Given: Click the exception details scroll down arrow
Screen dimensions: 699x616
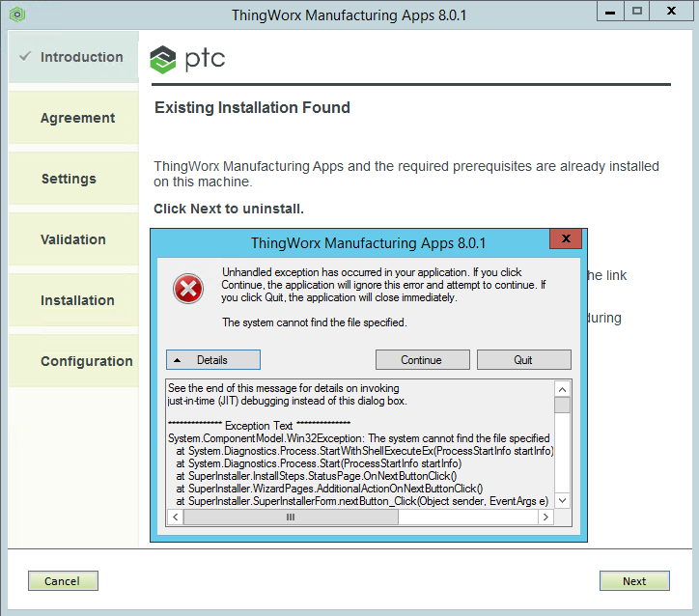Looking at the screenshot, I should coord(562,500).
